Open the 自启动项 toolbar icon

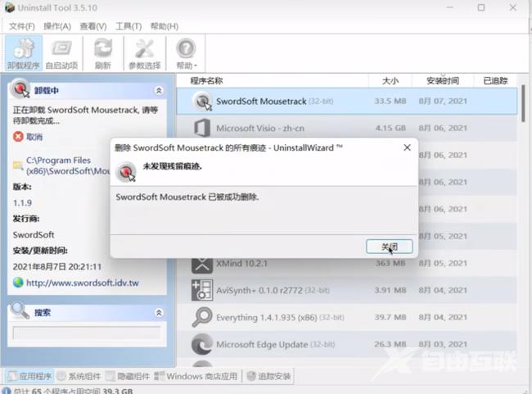(61, 53)
